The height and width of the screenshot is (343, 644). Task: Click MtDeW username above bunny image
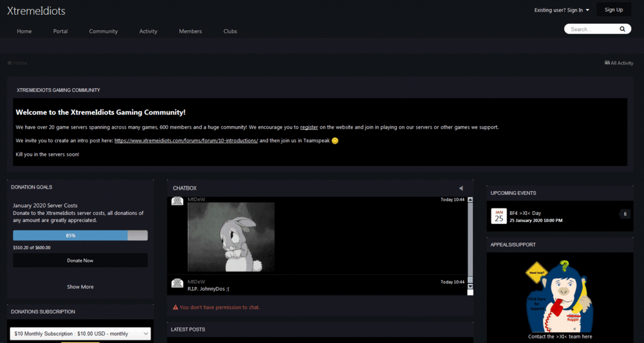pos(196,199)
